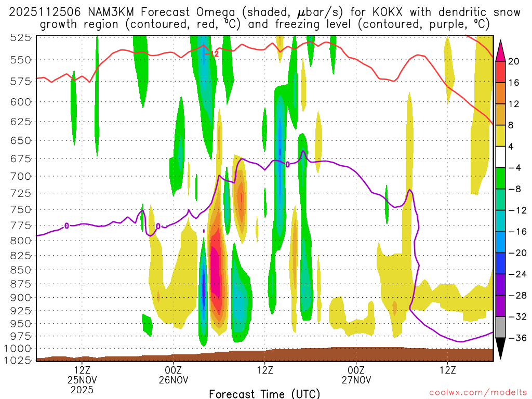
Task: Click the coolwx.com/modelts link text
Action: click(x=478, y=393)
